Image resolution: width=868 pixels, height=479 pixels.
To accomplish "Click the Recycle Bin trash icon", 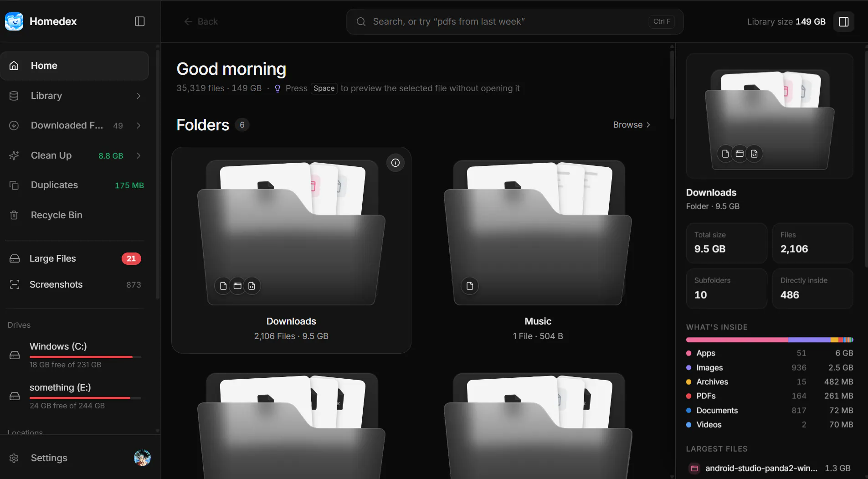I will (14, 215).
